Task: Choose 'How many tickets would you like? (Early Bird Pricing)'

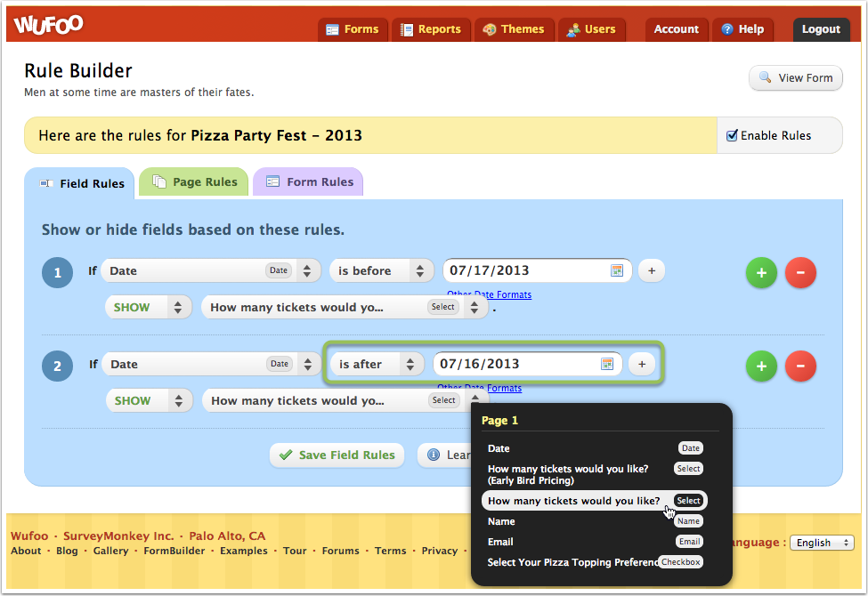Action: (x=595, y=474)
